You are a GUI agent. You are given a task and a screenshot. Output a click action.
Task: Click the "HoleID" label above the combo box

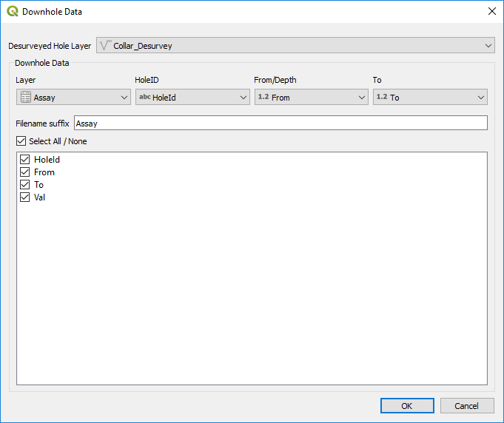pos(147,80)
